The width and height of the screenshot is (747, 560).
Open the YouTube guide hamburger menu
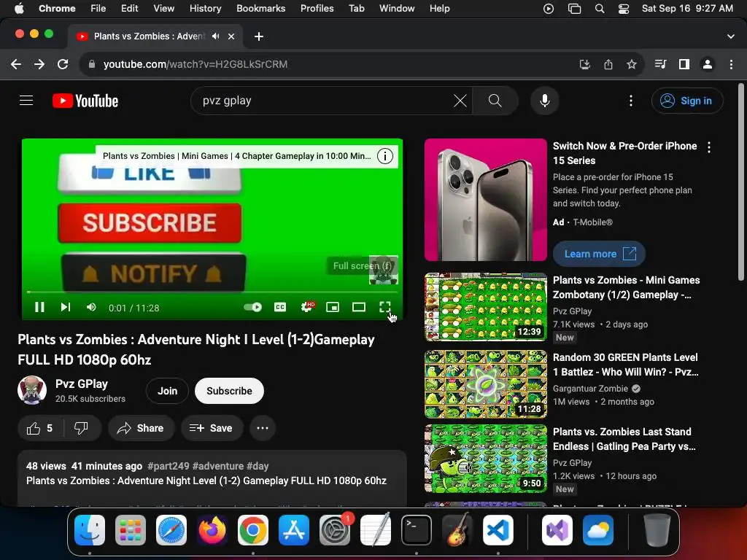[26, 101]
